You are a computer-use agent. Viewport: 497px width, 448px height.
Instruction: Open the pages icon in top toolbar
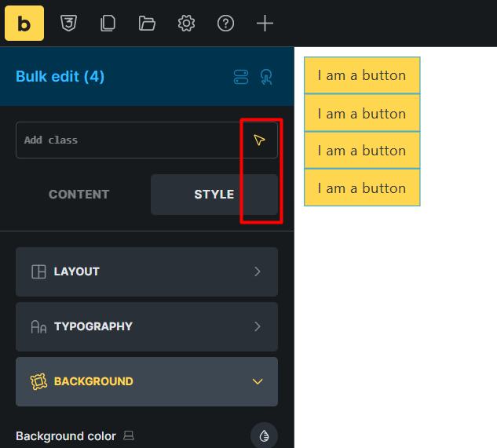tap(108, 23)
